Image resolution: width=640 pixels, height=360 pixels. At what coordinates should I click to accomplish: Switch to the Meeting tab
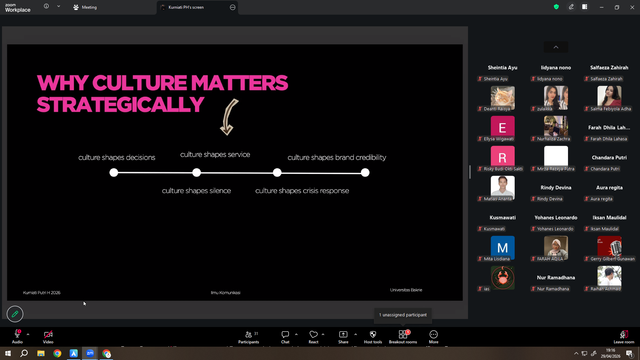pyautogui.click(x=85, y=7)
